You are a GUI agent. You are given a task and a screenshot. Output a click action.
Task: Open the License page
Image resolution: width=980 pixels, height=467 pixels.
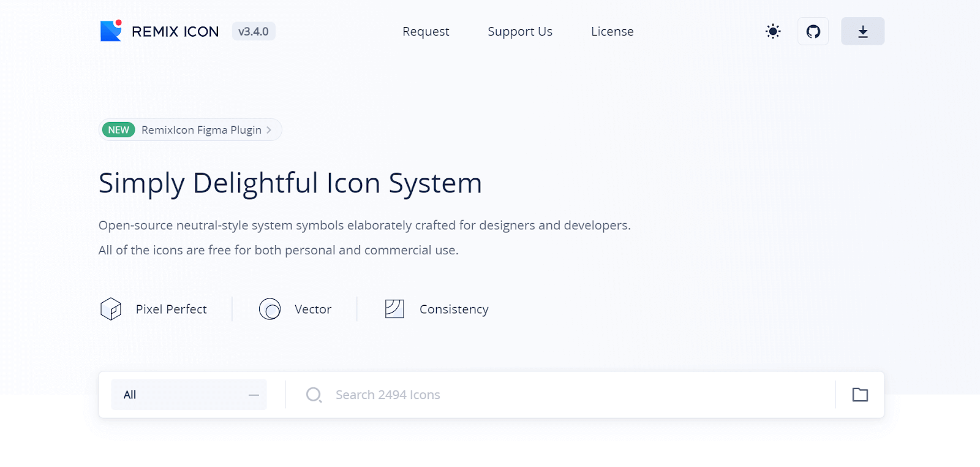point(612,31)
